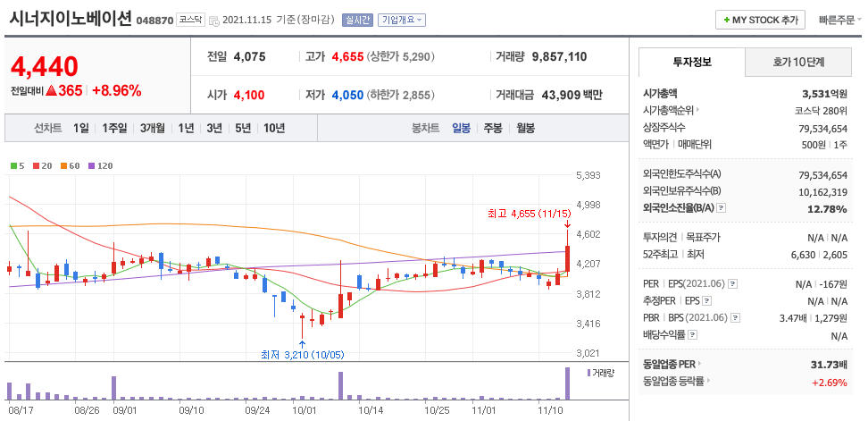The image size is (868, 421).
Task: Click the arrow icon after 동일업종 PER
Action: pyautogui.click(x=700, y=364)
